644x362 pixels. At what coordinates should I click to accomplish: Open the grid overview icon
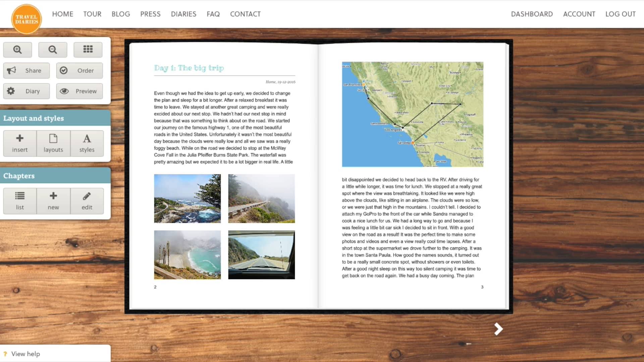coord(88,49)
